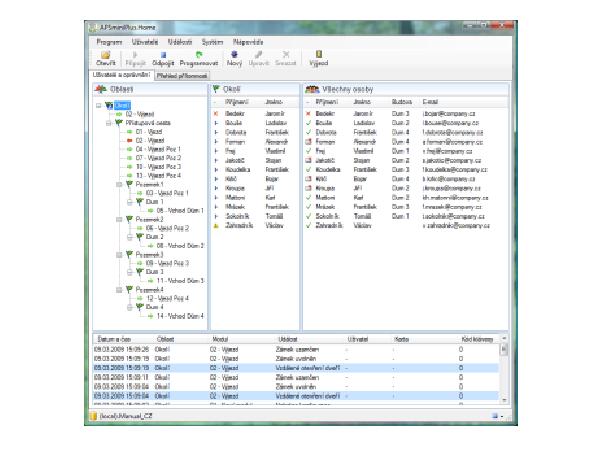Switch to the Přehled přítomnosti tab

coord(181,75)
